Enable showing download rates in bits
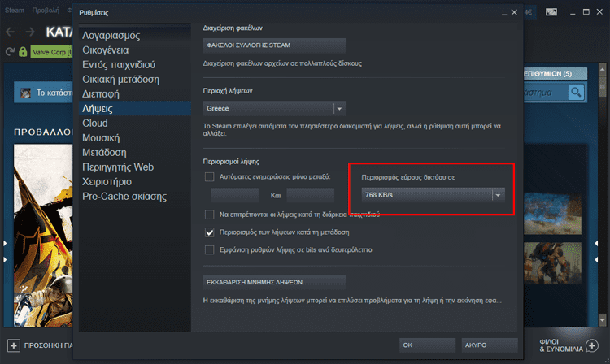The image size is (610, 364). tap(209, 249)
